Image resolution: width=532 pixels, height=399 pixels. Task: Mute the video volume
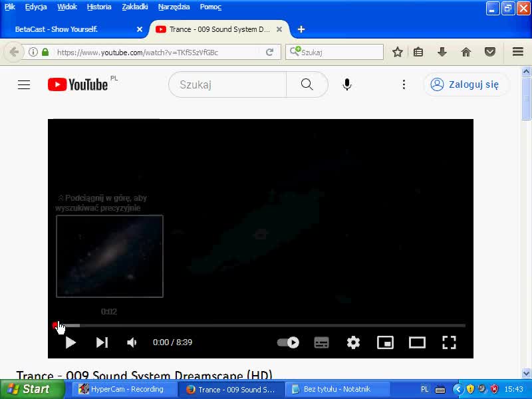tap(132, 342)
